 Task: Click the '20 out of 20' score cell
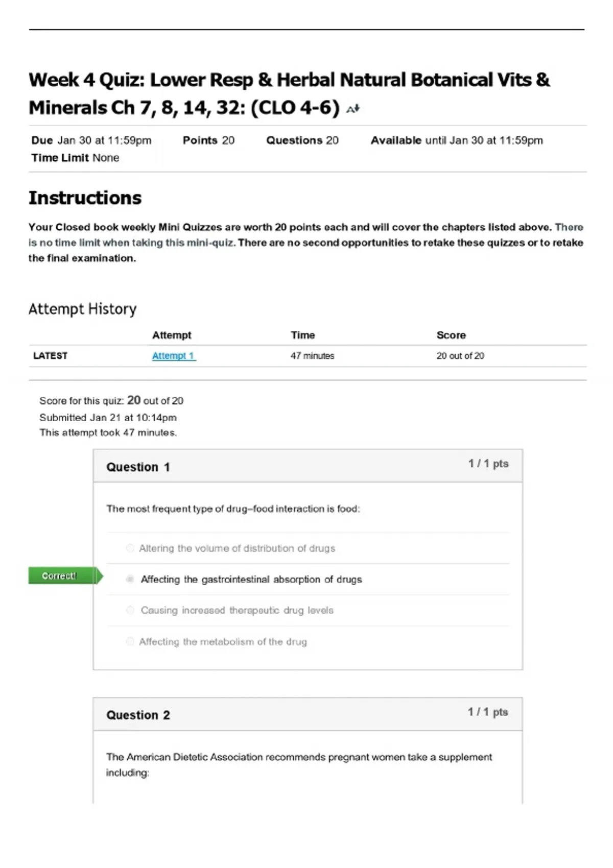(460, 356)
